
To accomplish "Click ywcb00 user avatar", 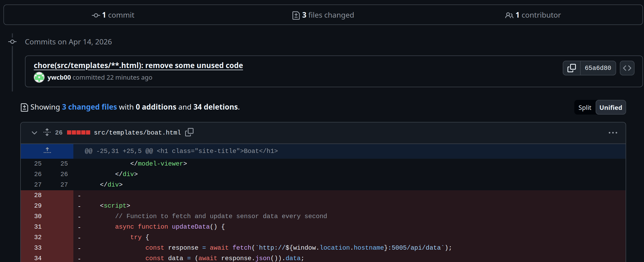I will pyautogui.click(x=39, y=78).
